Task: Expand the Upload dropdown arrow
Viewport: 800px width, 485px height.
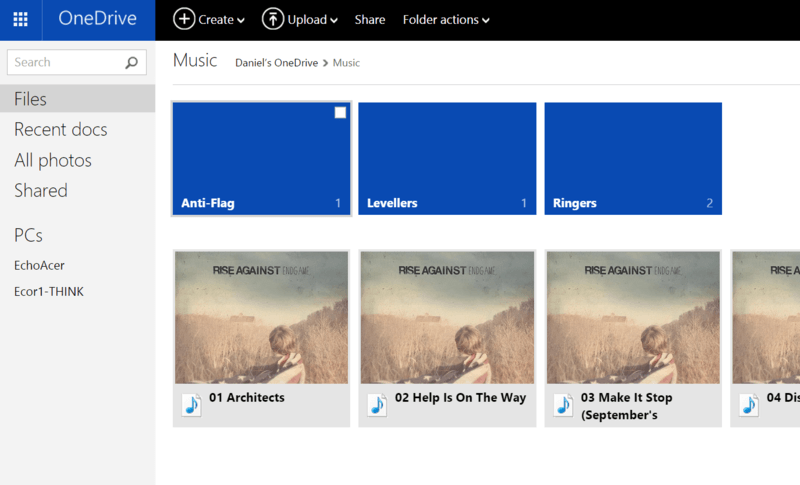Action: tap(333, 21)
